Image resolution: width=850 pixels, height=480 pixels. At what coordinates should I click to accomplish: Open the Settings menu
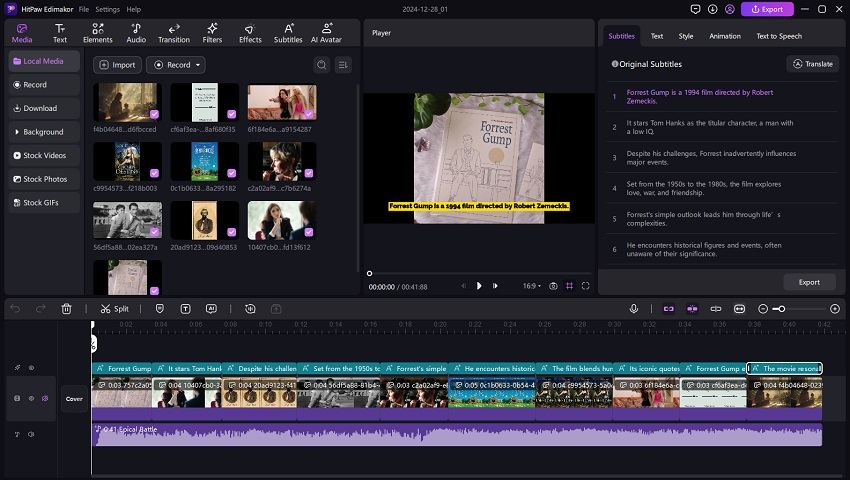pos(107,9)
